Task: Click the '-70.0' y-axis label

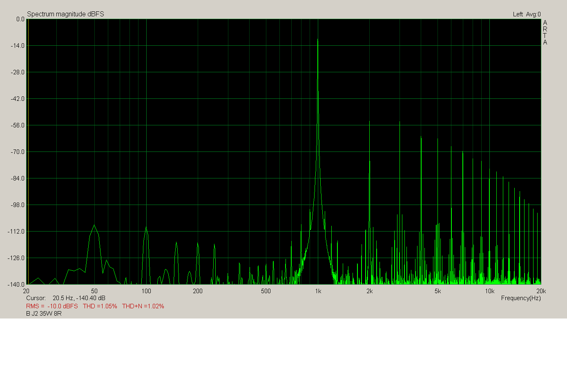Action: point(18,152)
